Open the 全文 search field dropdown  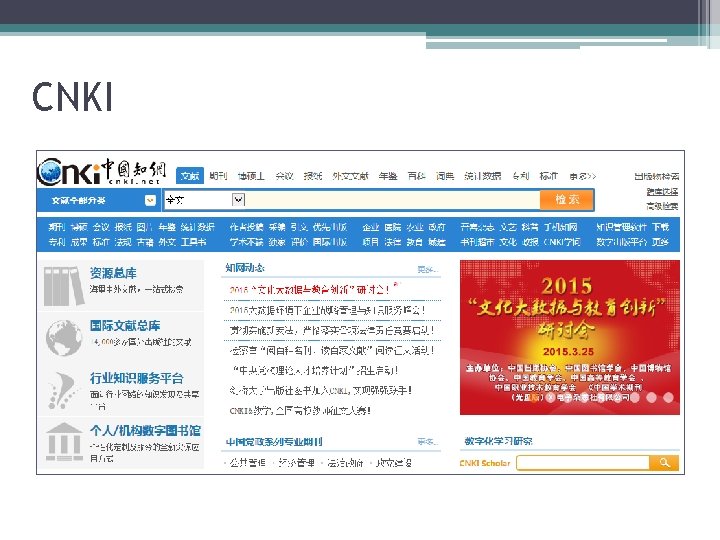pos(238,200)
